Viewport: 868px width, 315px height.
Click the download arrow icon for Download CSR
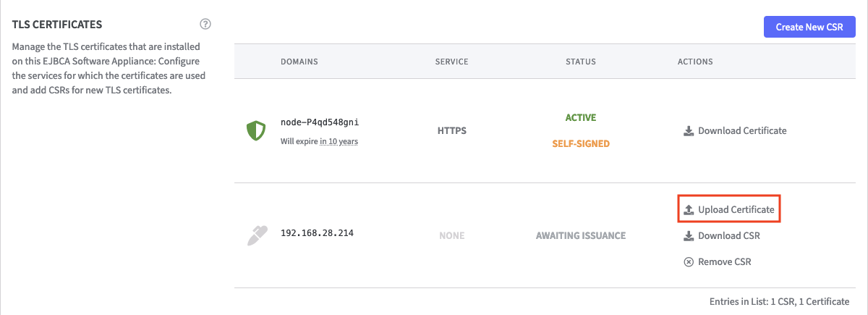point(689,236)
